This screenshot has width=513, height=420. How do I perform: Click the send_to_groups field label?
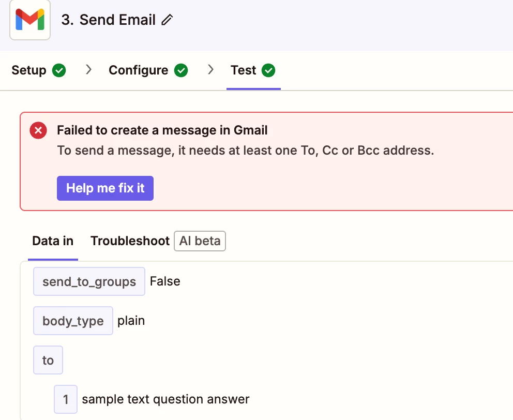tap(89, 282)
